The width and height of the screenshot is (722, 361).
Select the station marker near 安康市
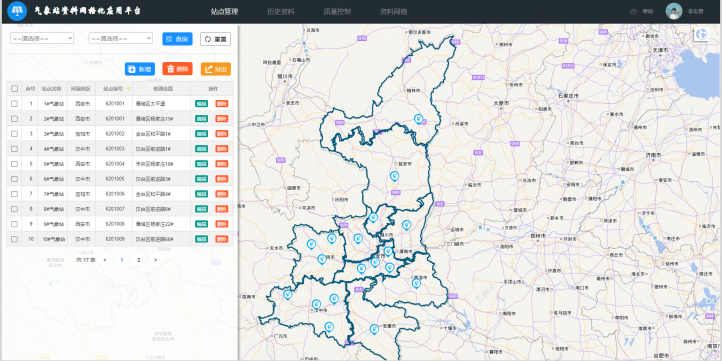374,329
